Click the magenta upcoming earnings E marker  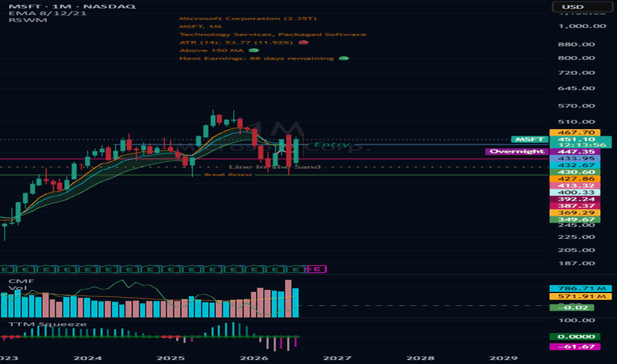pyautogui.click(x=316, y=269)
